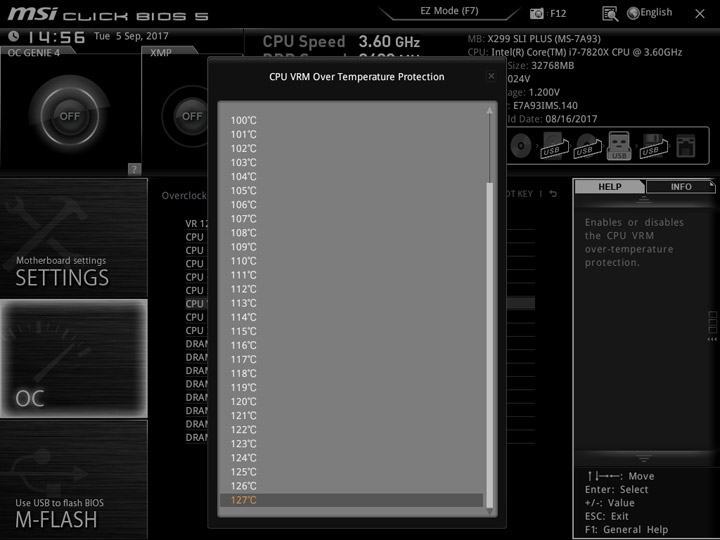Close the CPU VRM Over Temperature Protection dialog
The image size is (720, 540).
pos(491,76)
